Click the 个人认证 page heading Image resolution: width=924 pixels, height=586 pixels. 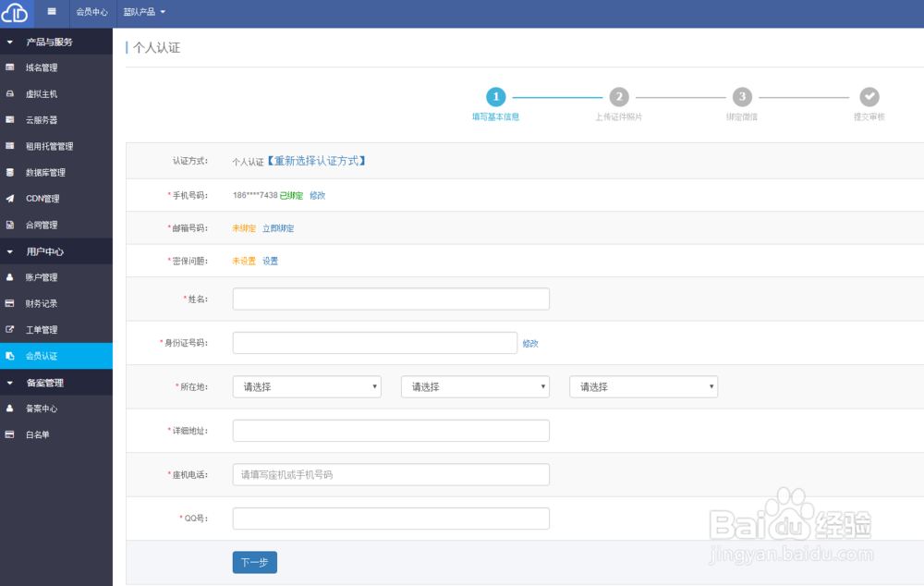click(157, 48)
